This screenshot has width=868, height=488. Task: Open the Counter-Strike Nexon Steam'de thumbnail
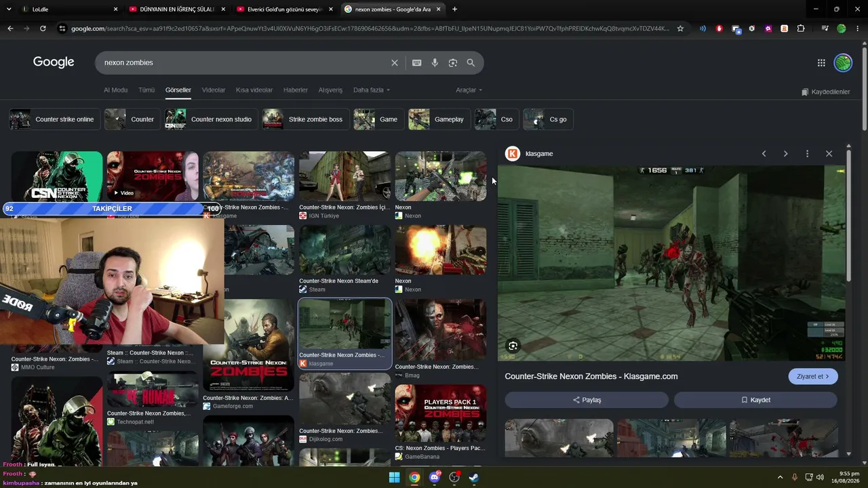(x=344, y=249)
